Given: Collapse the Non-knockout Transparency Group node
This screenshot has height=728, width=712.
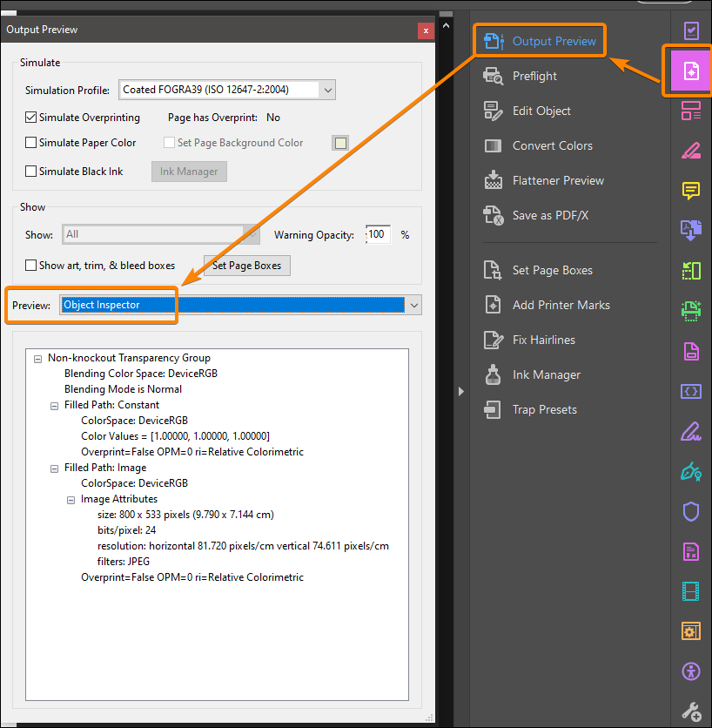Looking at the screenshot, I should 36,358.
